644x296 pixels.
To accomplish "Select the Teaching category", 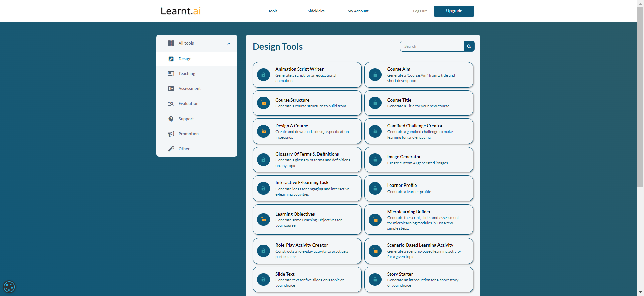I will point(187,74).
